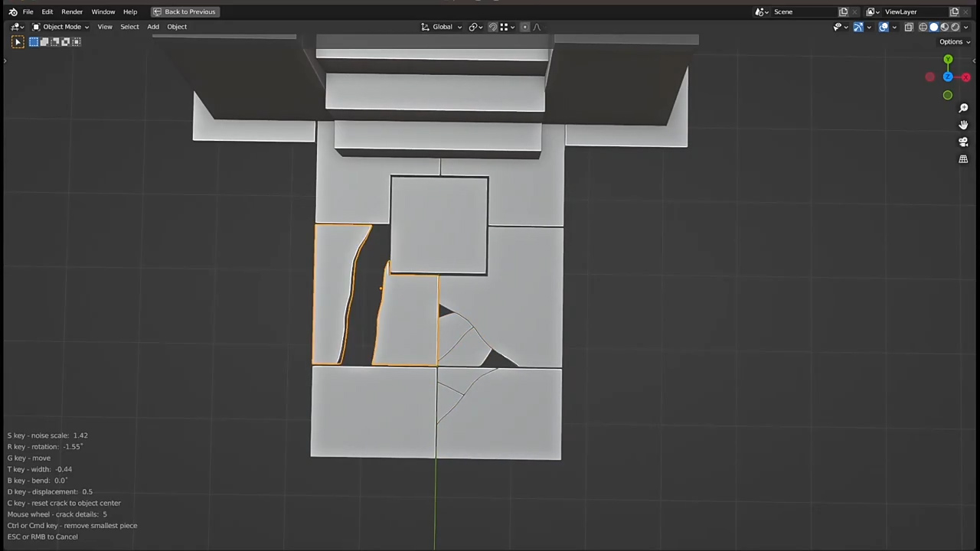Click the zoom magnifier icon in viewport
Viewport: 980px width, 551px height.
pos(963,108)
